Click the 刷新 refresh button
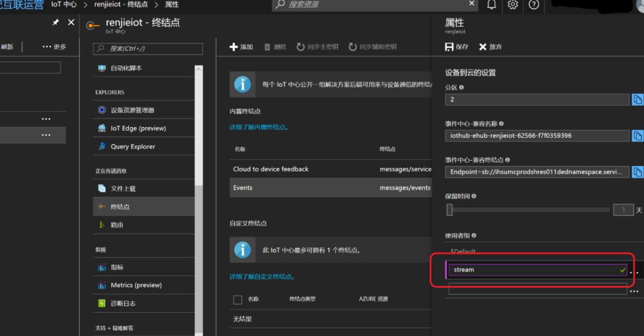644x336 pixels. pyautogui.click(x=7, y=47)
